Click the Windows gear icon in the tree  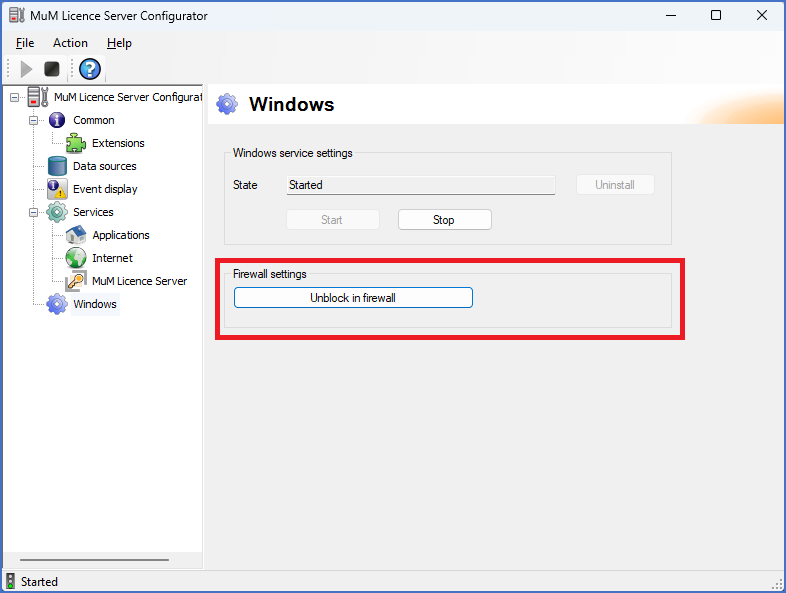tap(57, 304)
